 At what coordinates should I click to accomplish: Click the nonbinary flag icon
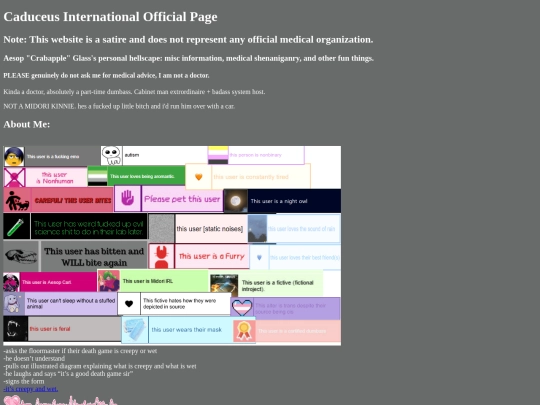point(218,155)
